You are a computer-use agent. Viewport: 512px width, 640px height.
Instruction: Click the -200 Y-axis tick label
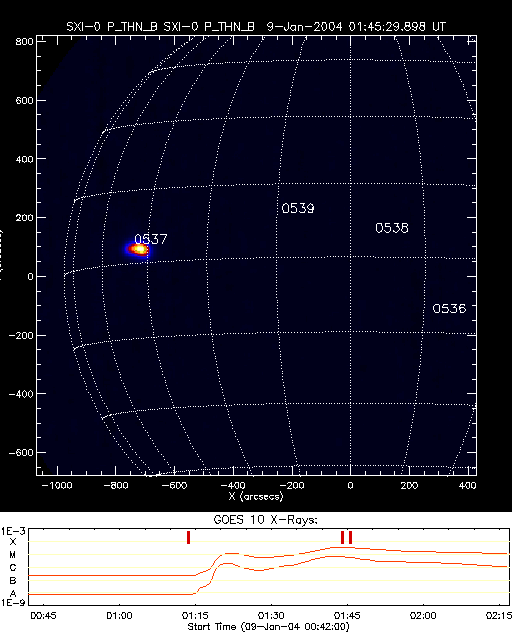pyautogui.click(x=21, y=335)
